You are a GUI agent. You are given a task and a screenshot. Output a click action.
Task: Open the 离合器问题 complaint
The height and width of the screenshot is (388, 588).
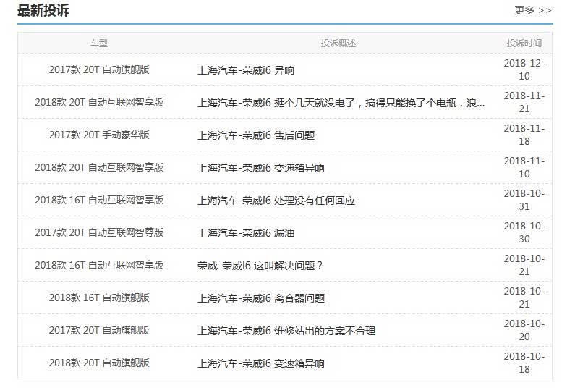(x=260, y=298)
